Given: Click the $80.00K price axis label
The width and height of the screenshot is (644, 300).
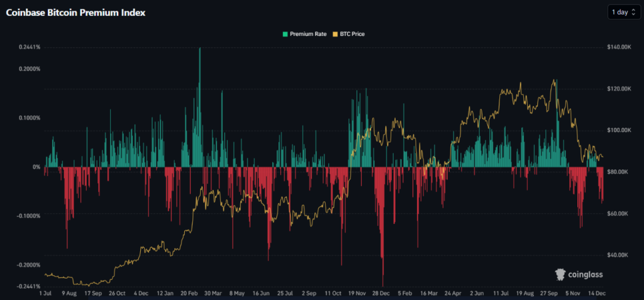Looking at the screenshot, I should [617, 172].
